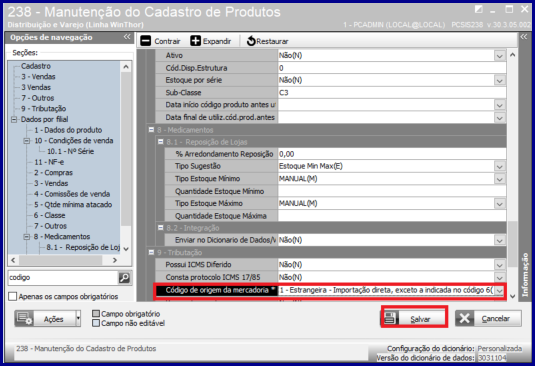Click property grid scroll up arrow
The width and height of the screenshot is (535, 366).
(512, 55)
